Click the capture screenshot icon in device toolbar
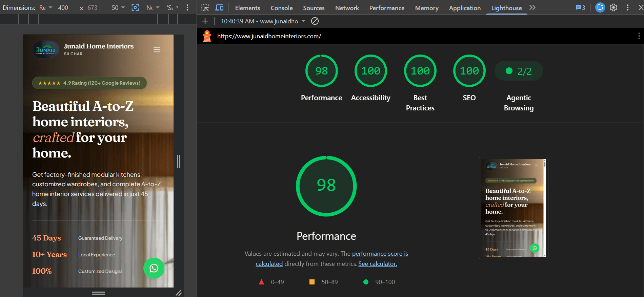This screenshot has height=297, width=644. [x=135, y=7]
